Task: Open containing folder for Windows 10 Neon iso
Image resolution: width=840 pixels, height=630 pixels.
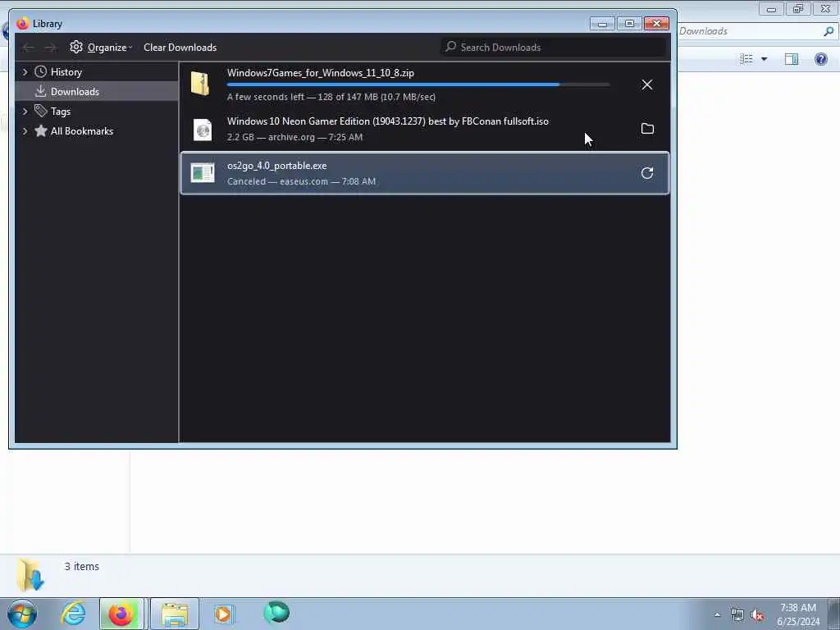Action: tap(647, 129)
